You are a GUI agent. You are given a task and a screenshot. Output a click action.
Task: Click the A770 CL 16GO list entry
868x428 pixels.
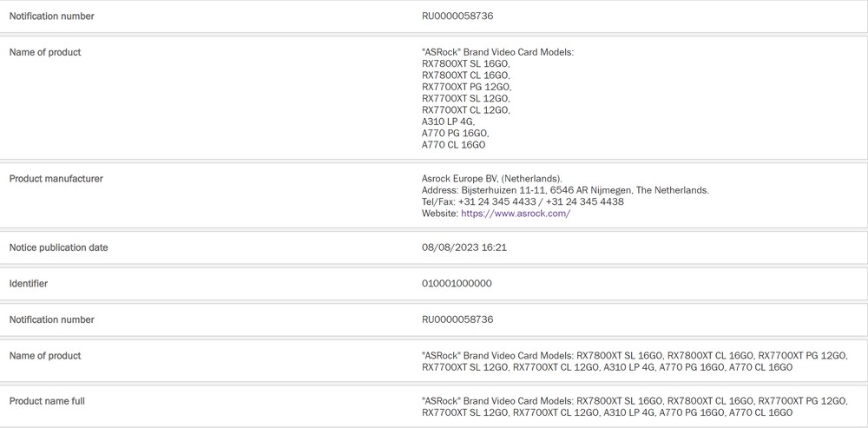(453, 145)
